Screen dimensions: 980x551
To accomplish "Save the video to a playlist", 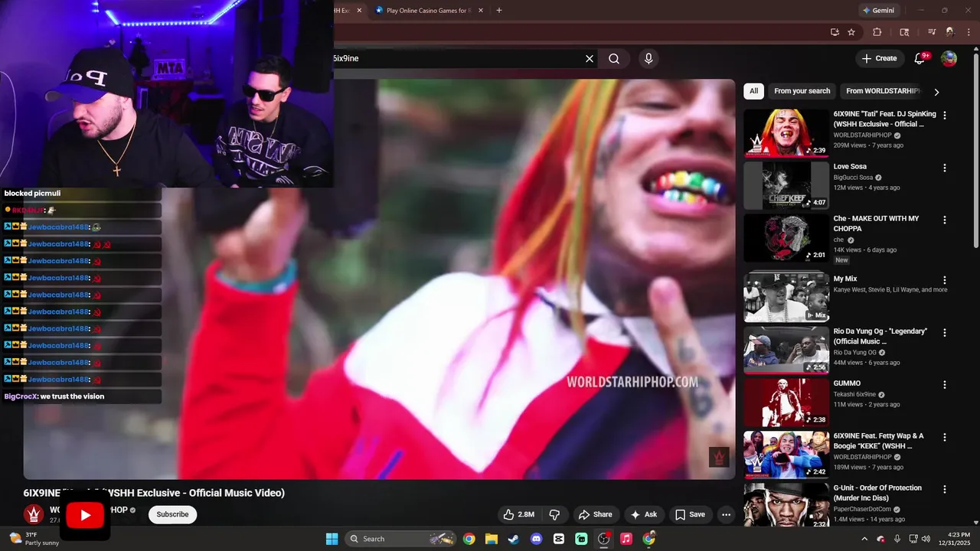I will (x=689, y=514).
